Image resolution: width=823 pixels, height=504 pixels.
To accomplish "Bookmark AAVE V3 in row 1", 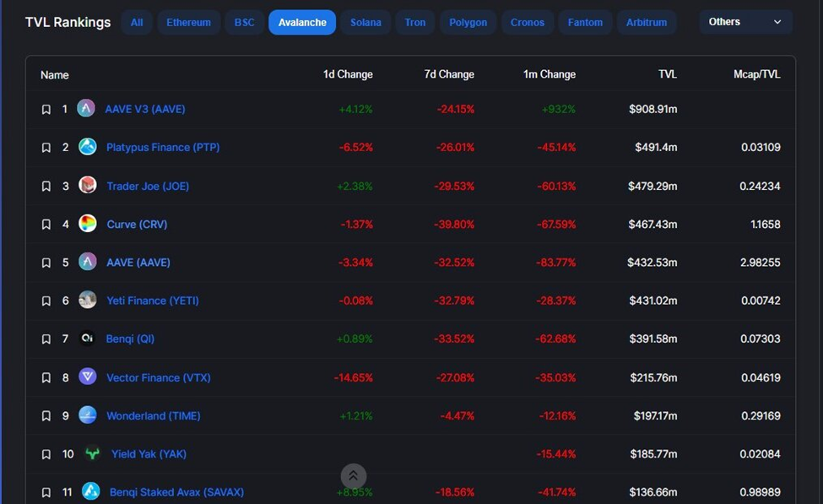I will (x=46, y=110).
